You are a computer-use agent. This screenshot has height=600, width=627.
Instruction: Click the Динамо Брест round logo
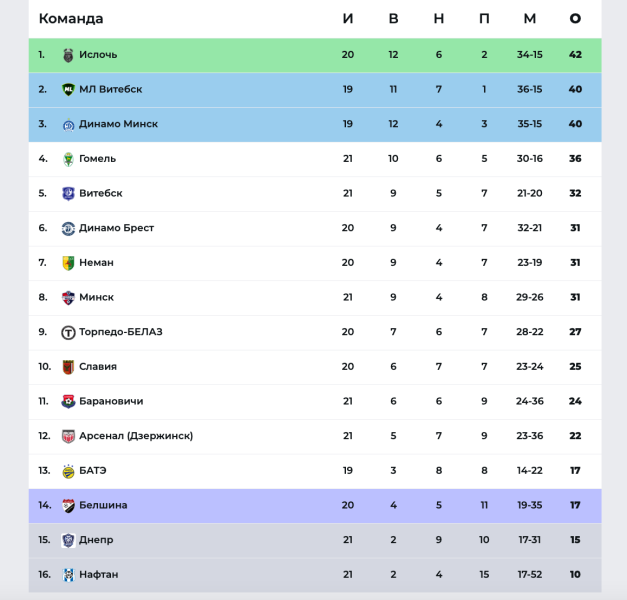[68, 228]
